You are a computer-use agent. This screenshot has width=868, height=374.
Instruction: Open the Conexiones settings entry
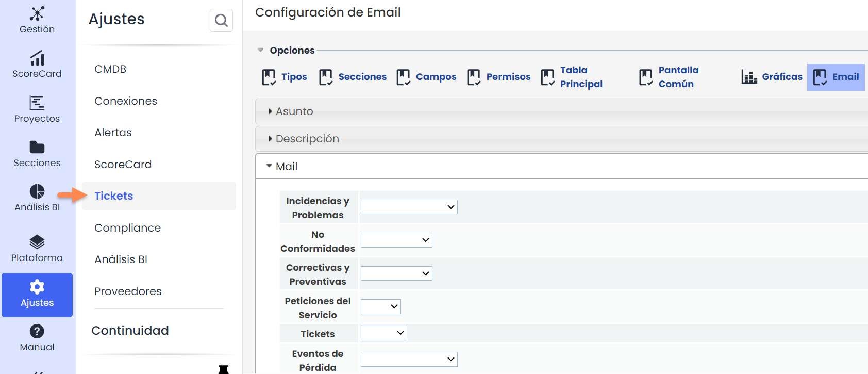pyautogui.click(x=126, y=101)
